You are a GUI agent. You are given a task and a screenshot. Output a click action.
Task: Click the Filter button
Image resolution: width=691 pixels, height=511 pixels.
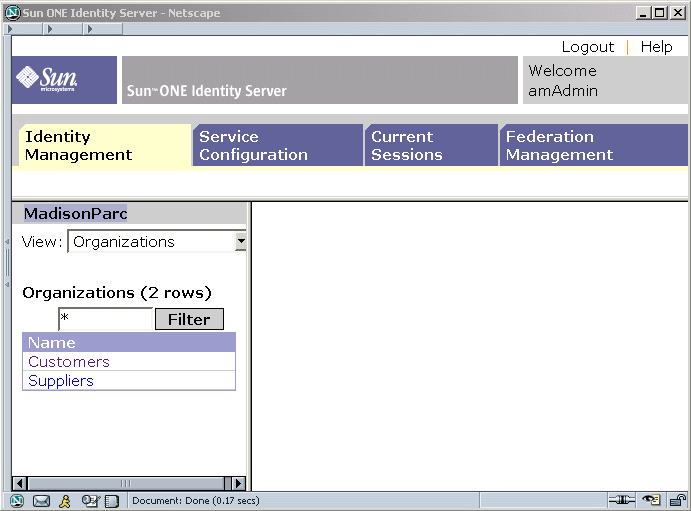pos(189,319)
